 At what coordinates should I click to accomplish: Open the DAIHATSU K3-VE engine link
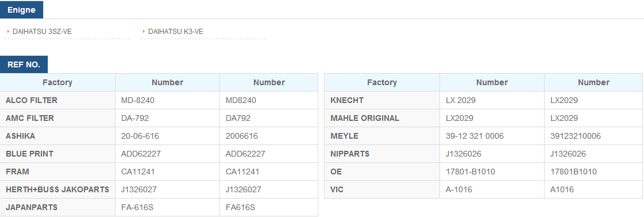(x=176, y=32)
